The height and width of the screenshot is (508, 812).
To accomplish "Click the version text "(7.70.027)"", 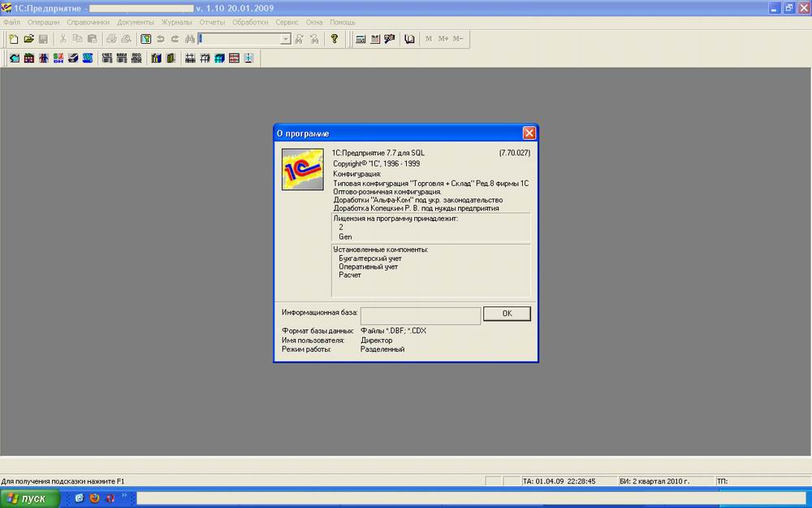I will coord(515,153).
